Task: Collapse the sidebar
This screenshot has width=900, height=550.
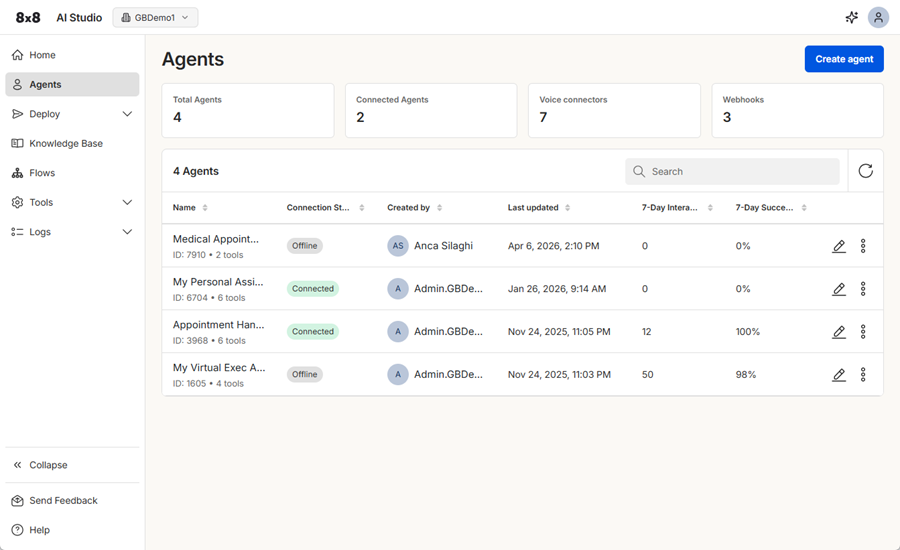Action: (72, 465)
